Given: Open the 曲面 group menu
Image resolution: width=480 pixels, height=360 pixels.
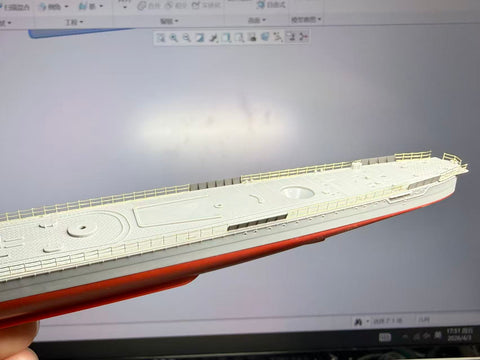Looking at the screenshot, I should [x=257, y=21].
